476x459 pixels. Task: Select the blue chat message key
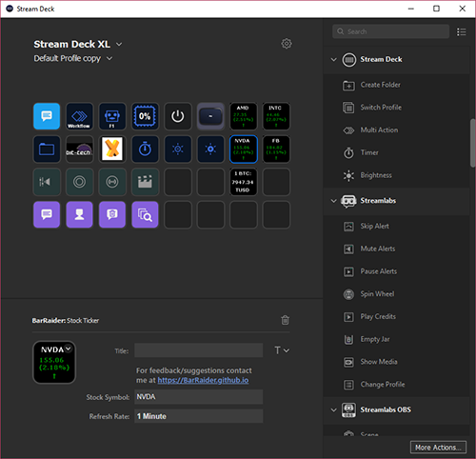(x=47, y=116)
